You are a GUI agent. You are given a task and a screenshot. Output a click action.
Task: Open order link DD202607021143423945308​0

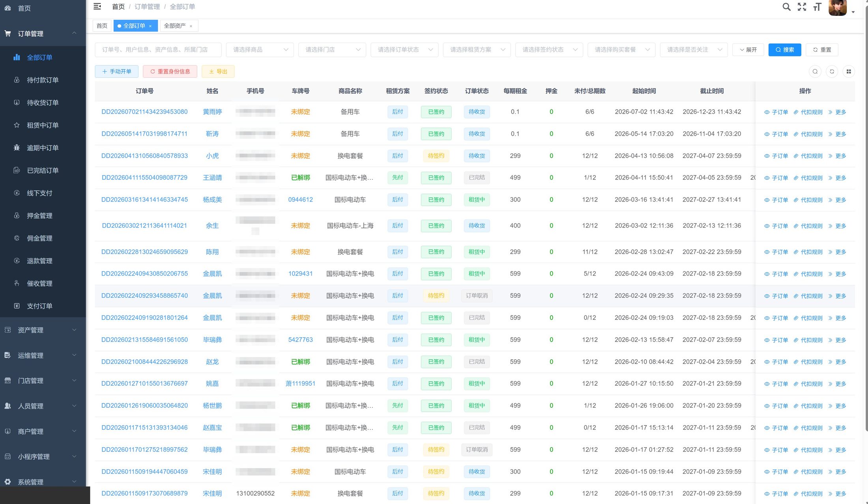(x=144, y=112)
